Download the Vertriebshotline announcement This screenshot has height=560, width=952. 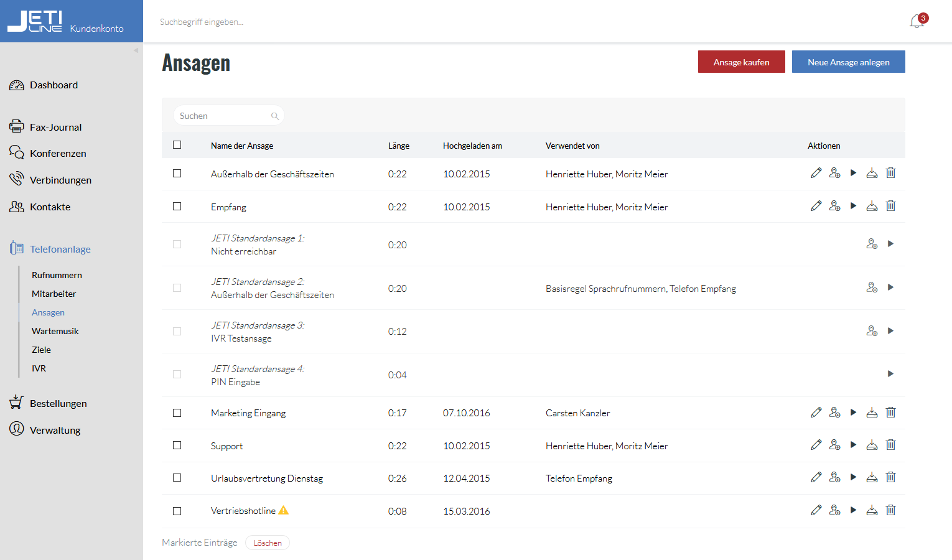(x=872, y=510)
